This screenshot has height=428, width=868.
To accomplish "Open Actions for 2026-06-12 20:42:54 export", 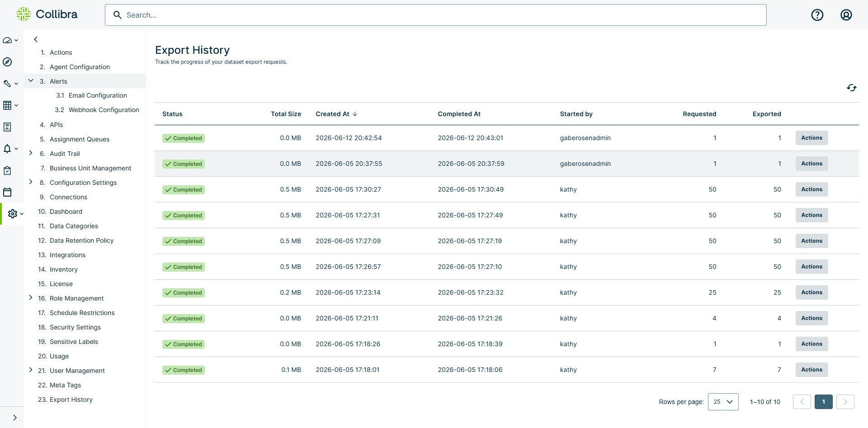I will (811, 138).
